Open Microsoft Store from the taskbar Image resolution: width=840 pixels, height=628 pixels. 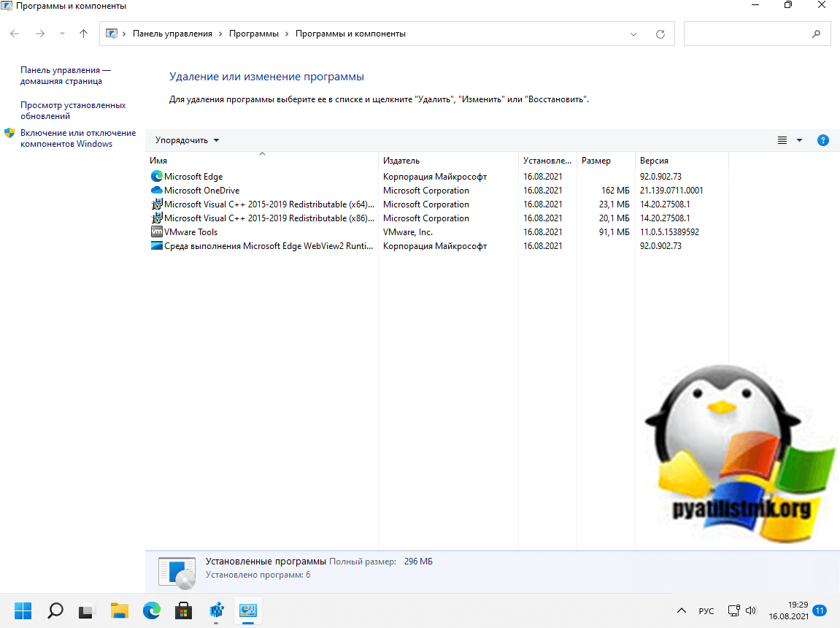(x=184, y=610)
